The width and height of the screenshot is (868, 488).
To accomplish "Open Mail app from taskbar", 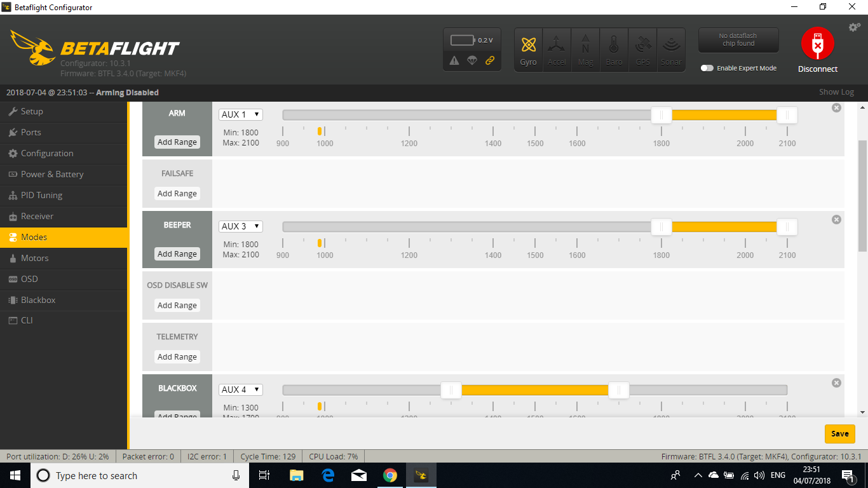I will [359, 475].
